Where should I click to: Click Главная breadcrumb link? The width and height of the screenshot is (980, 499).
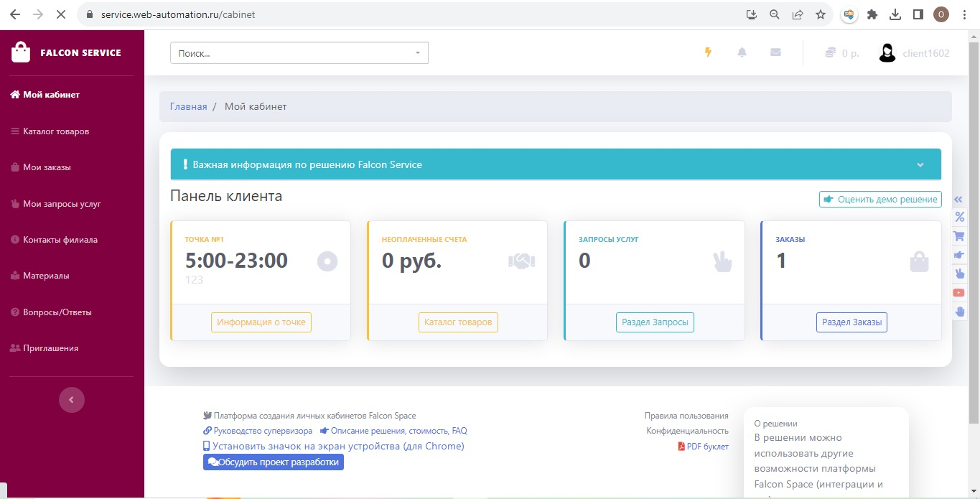tap(188, 106)
